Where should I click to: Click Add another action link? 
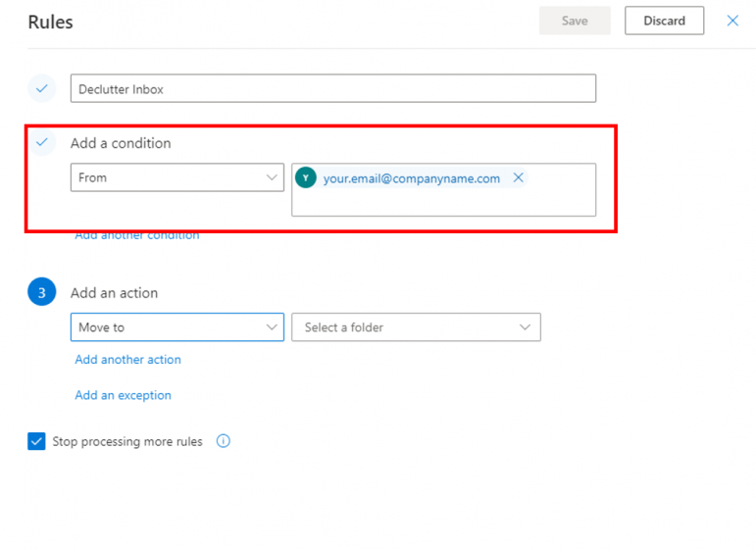click(x=128, y=360)
